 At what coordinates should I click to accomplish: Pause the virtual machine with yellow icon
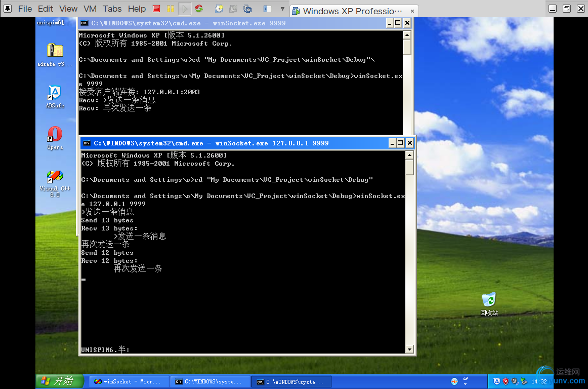tap(170, 8)
